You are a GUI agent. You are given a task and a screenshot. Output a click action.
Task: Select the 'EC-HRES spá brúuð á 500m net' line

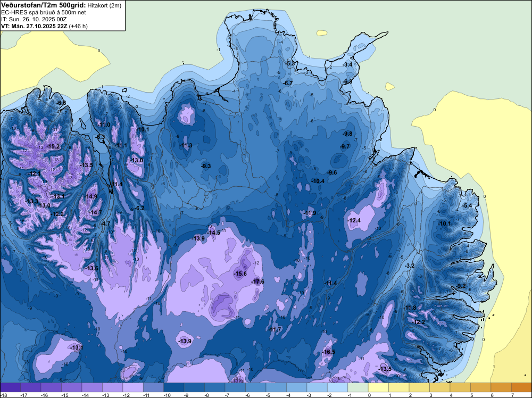pos(44,13)
